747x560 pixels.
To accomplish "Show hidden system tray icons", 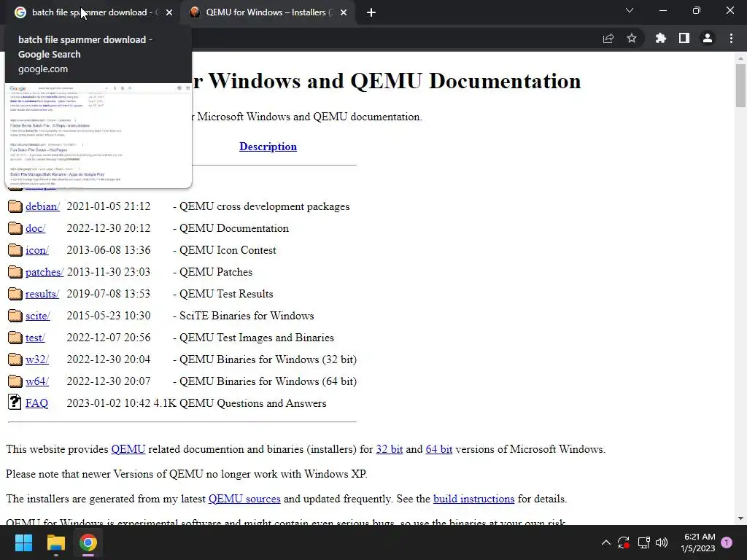I will pos(606,542).
